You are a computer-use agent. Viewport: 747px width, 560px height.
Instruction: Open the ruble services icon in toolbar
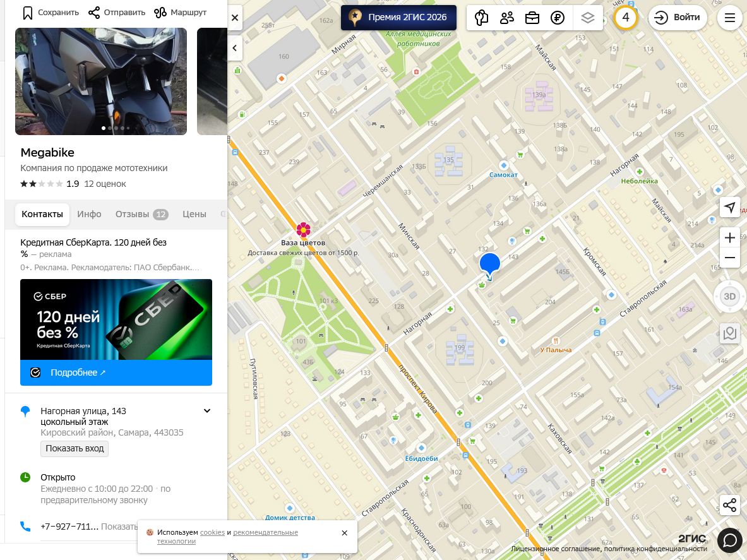[558, 18]
